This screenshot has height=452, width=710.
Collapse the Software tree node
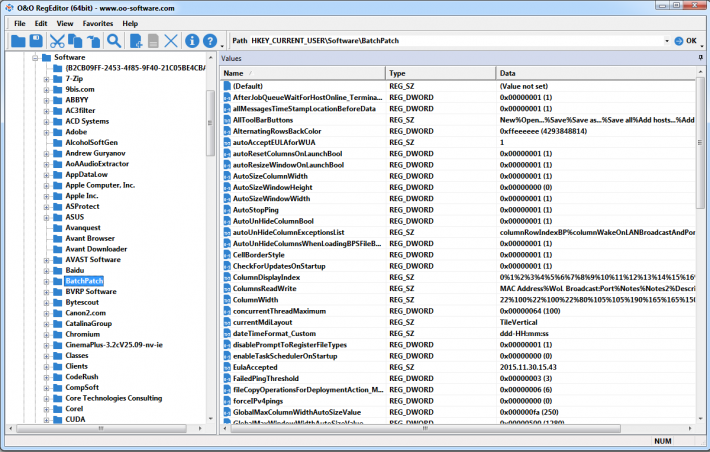click(35, 58)
